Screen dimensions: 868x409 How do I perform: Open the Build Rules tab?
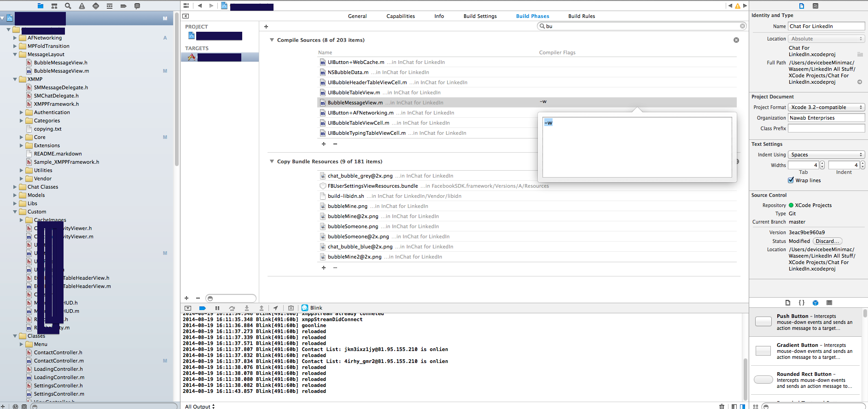(x=582, y=16)
